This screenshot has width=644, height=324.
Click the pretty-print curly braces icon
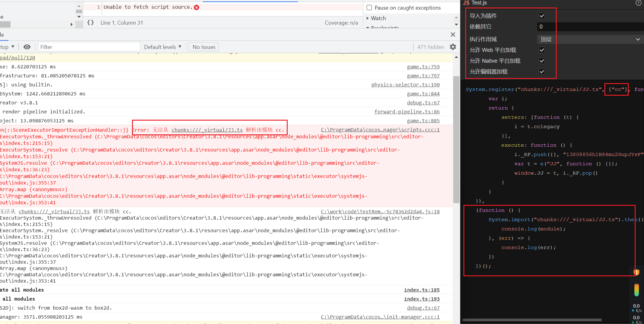click(x=90, y=22)
